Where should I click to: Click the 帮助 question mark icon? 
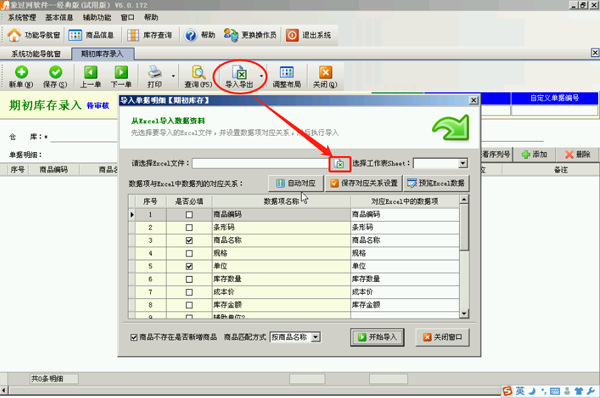191,35
